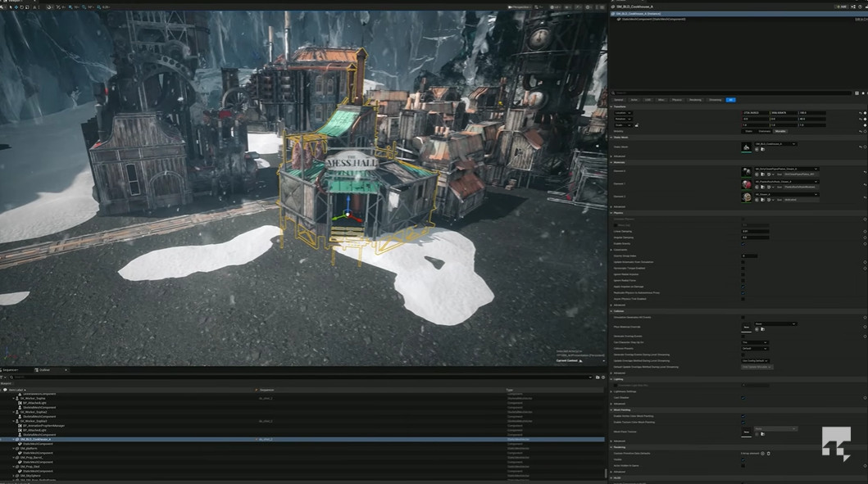Open the details property matrix grid icon
868x484 pixels.
coord(856,93)
